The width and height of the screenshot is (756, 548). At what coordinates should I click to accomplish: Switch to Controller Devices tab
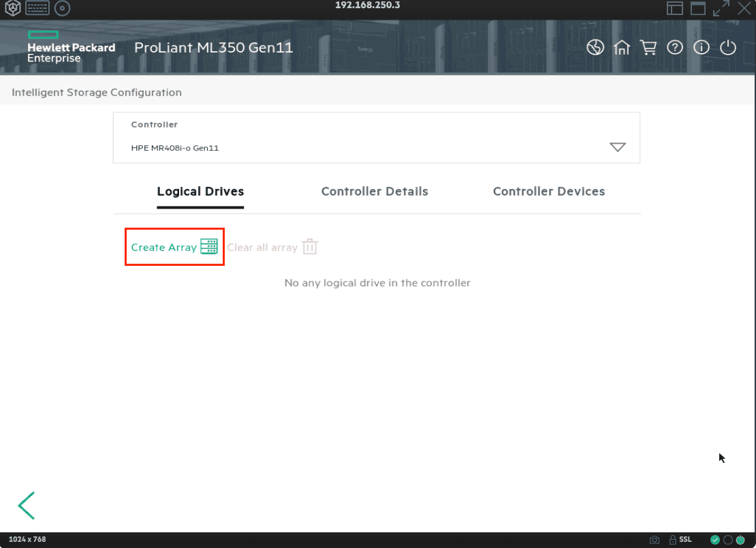[x=548, y=192]
